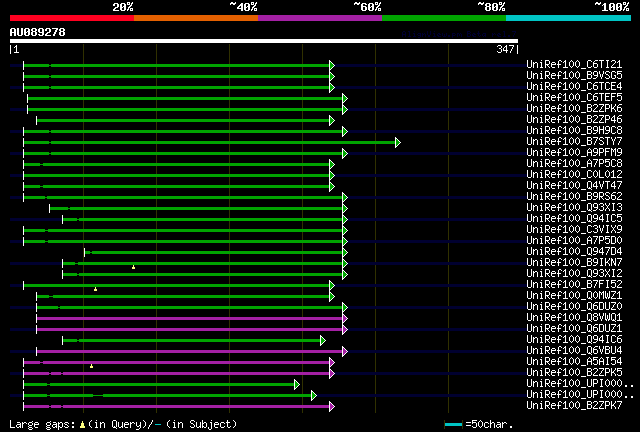This screenshot has width=640, height=432.
Task: Choose UniRef100_Q6DUZ1 from the hit list
Action: [574, 329]
